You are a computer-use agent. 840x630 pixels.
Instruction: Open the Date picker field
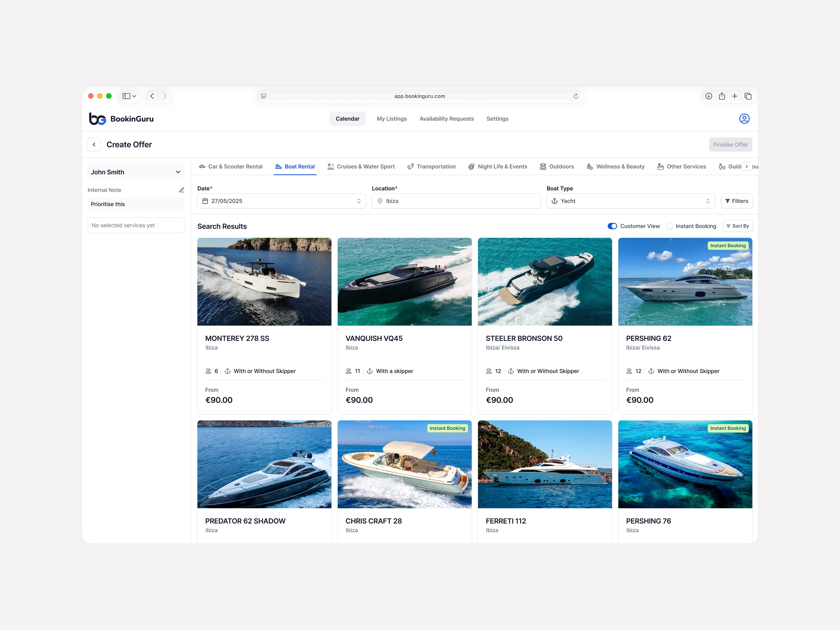coord(281,201)
